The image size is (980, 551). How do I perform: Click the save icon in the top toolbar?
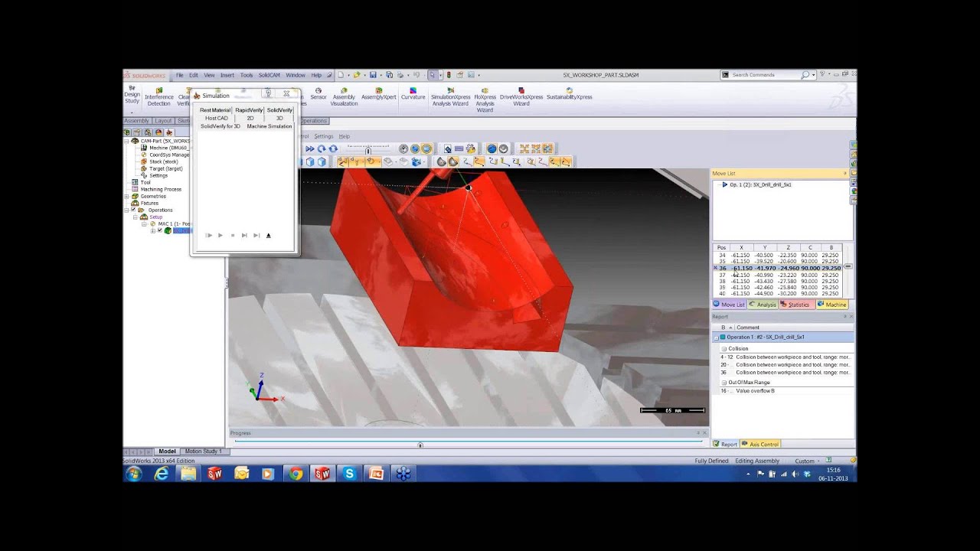click(x=373, y=75)
